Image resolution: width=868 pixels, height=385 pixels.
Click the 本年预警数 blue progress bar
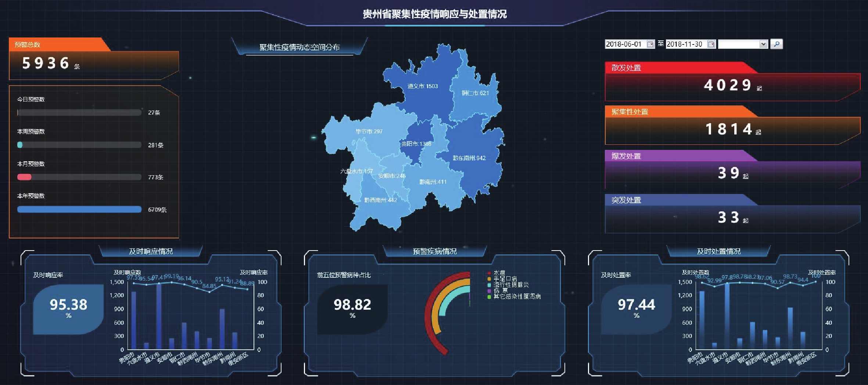click(79, 209)
